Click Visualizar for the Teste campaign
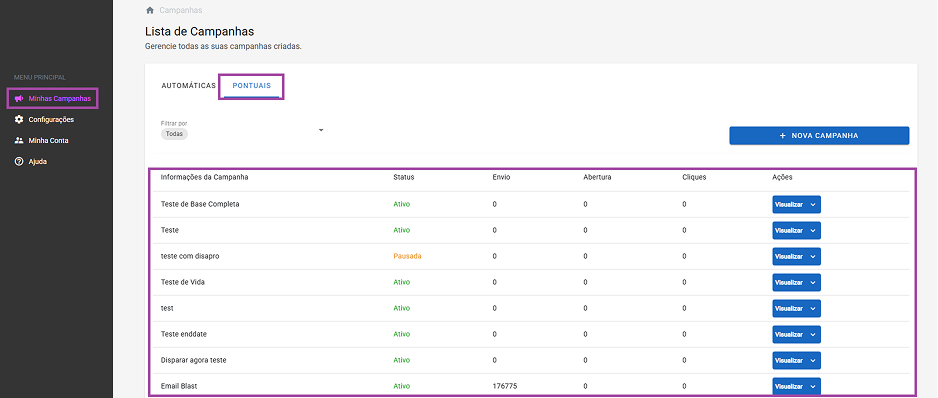The width and height of the screenshot is (938, 398). [788, 230]
